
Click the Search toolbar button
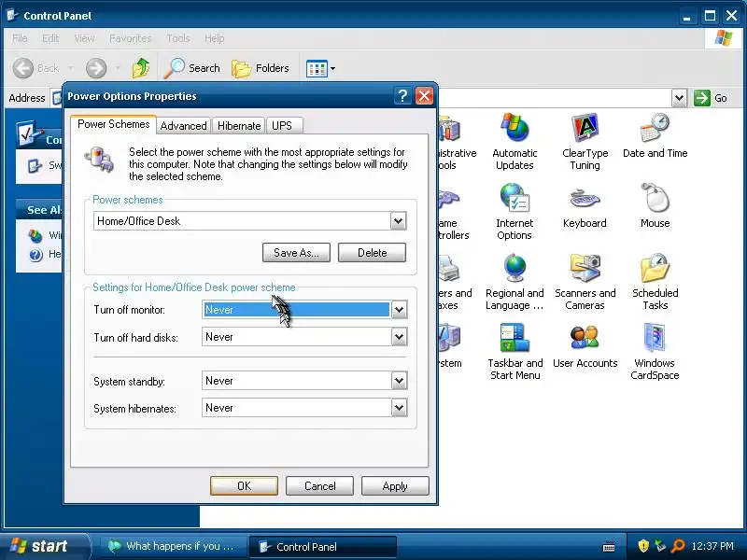pyautogui.click(x=192, y=68)
